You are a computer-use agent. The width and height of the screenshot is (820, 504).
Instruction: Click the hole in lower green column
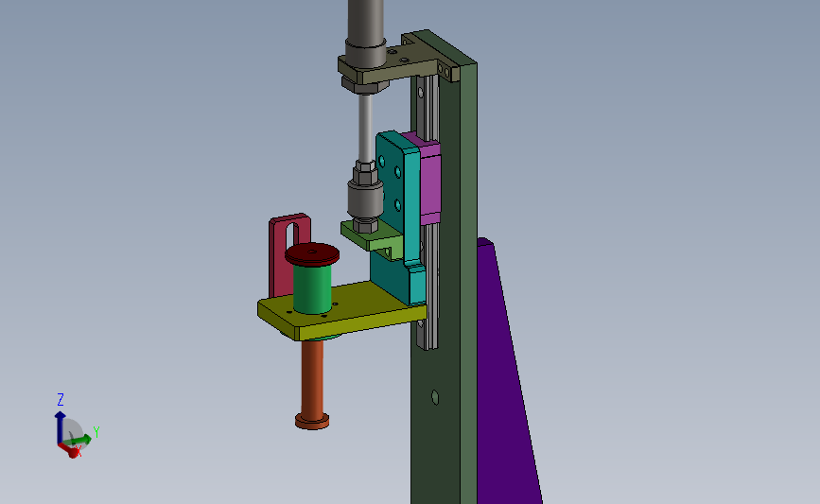tap(435, 397)
